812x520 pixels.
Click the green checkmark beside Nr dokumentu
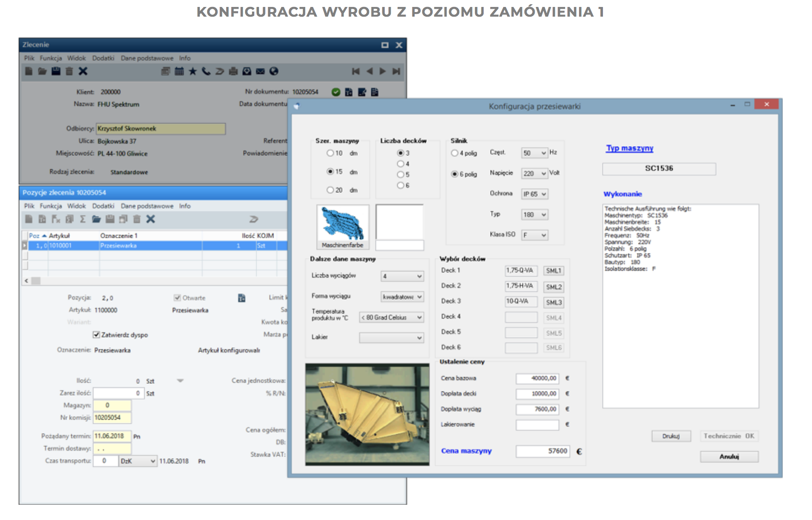(335, 92)
